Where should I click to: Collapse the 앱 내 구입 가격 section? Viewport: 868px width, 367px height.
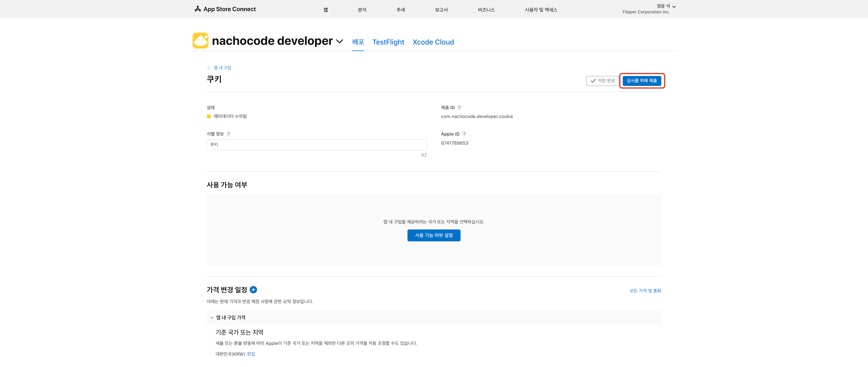tap(212, 317)
